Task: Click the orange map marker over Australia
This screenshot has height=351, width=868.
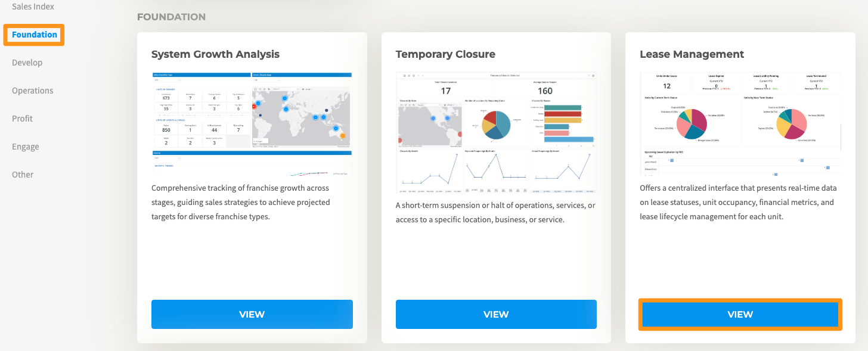Action: point(342,136)
